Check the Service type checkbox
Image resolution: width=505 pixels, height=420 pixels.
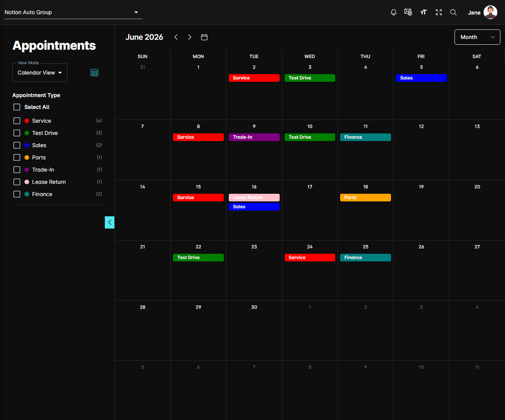[x=17, y=121]
